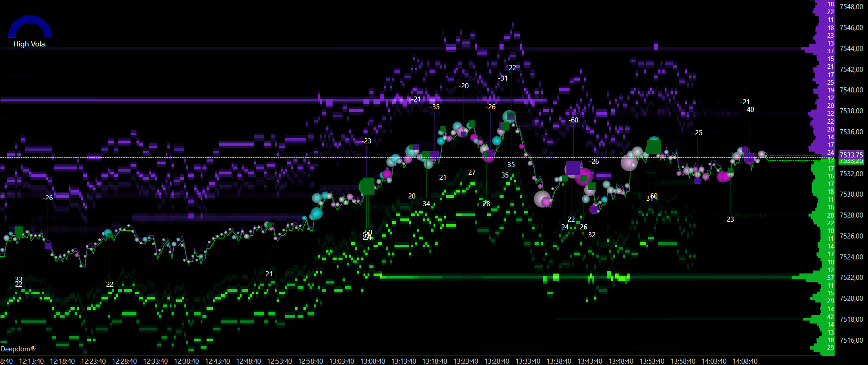Click the 27 trade volume label
Image resolution: width=868 pixels, height=365 pixels.
click(x=472, y=172)
